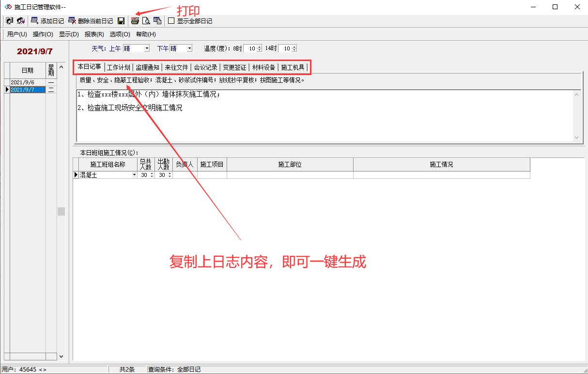Open the 报表(R) menu
Image resolution: width=588 pixels, height=374 pixels.
[94, 34]
